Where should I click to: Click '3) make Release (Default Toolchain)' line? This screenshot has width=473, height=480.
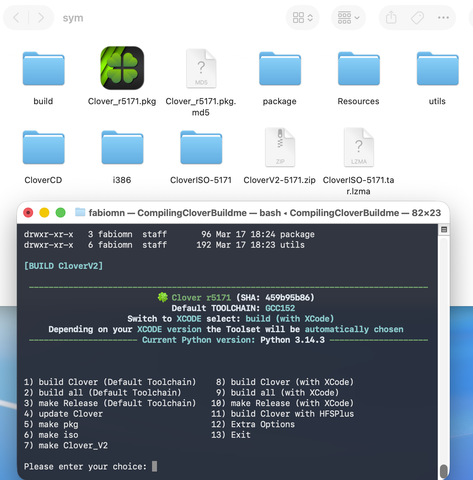point(110,403)
